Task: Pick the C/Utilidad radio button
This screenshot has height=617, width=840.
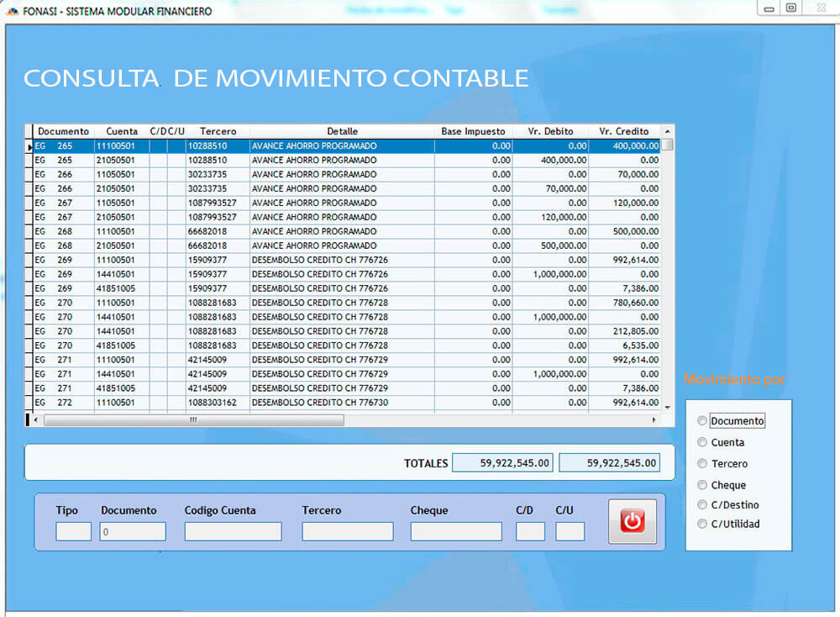Action: tap(703, 524)
